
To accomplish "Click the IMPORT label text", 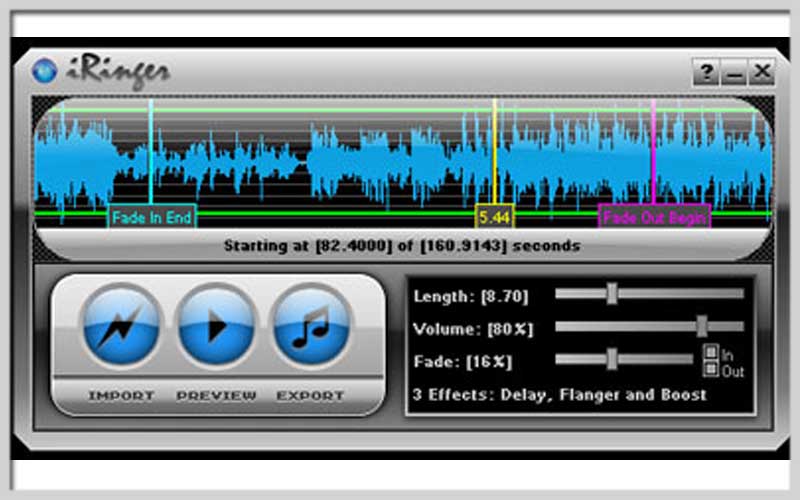I will pos(121,396).
